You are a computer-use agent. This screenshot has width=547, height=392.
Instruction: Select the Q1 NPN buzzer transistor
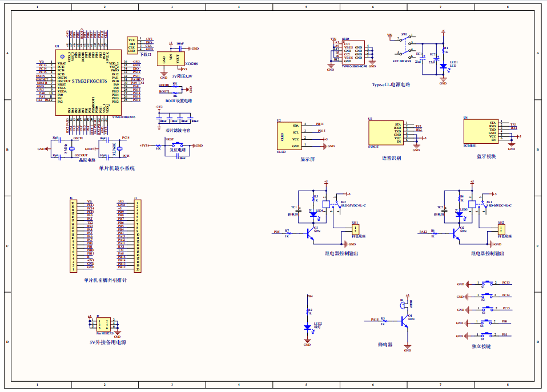click(x=406, y=321)
